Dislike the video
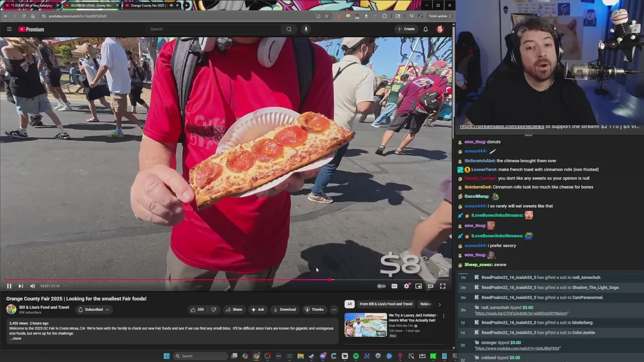Screen dimensions: 644x362 [x=214, y=310]
